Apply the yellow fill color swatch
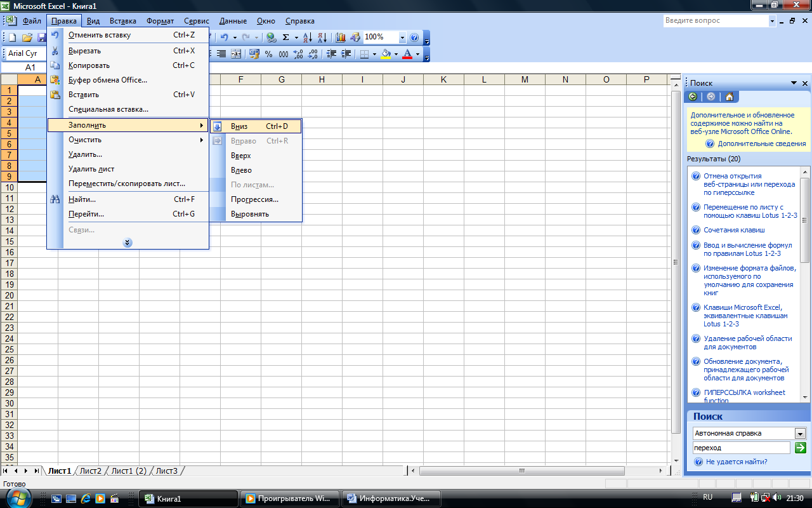The image size is (812, 508). (385, 54)
